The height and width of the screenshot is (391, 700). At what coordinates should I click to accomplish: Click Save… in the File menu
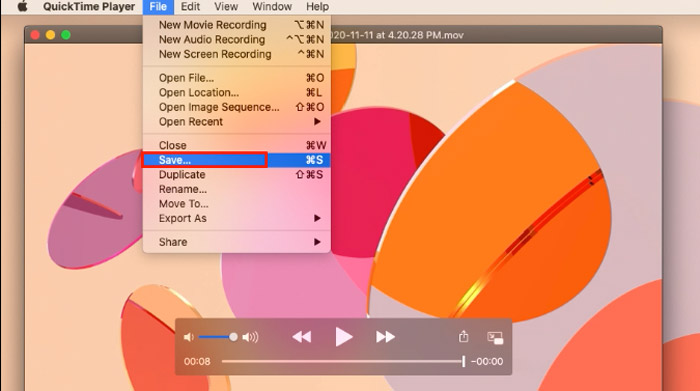click(x=237, y=160)
